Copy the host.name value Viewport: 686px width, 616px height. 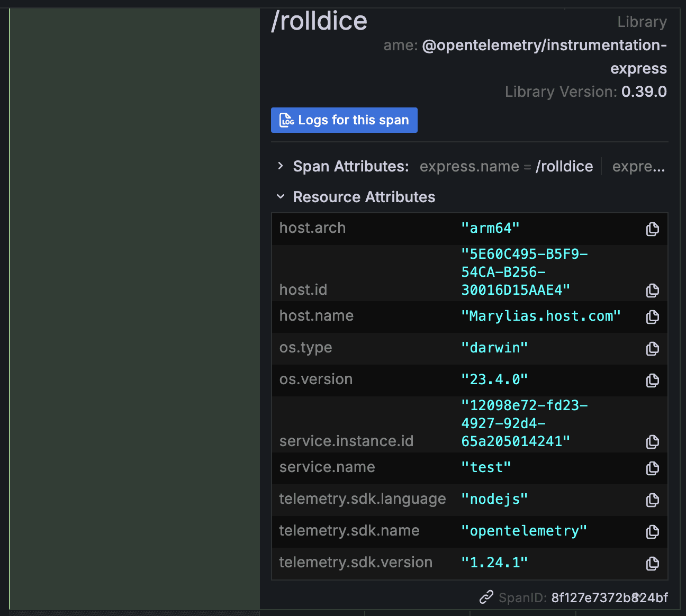click(653, 316)
